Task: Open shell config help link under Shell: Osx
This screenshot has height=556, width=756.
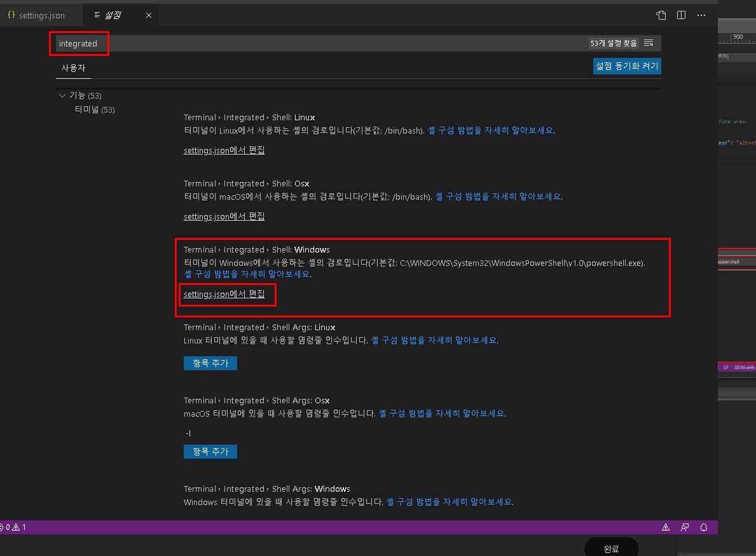Action: tap(498, 197)
